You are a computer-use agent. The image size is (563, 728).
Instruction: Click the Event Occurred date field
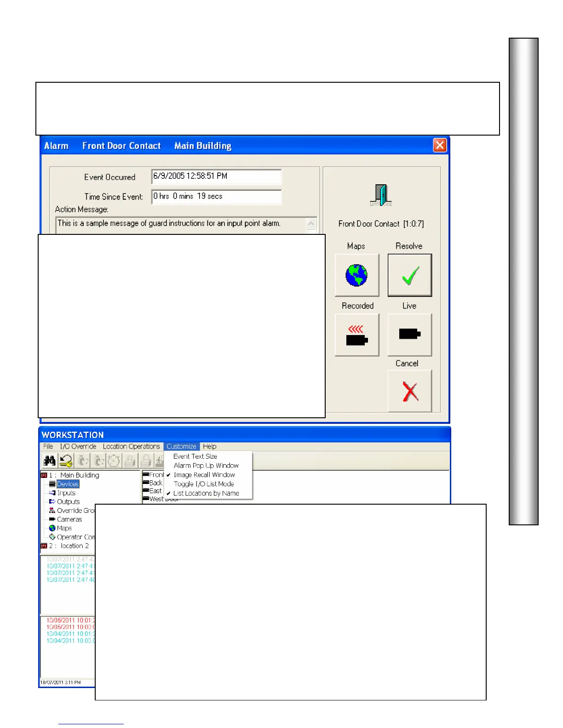point(216,176)
